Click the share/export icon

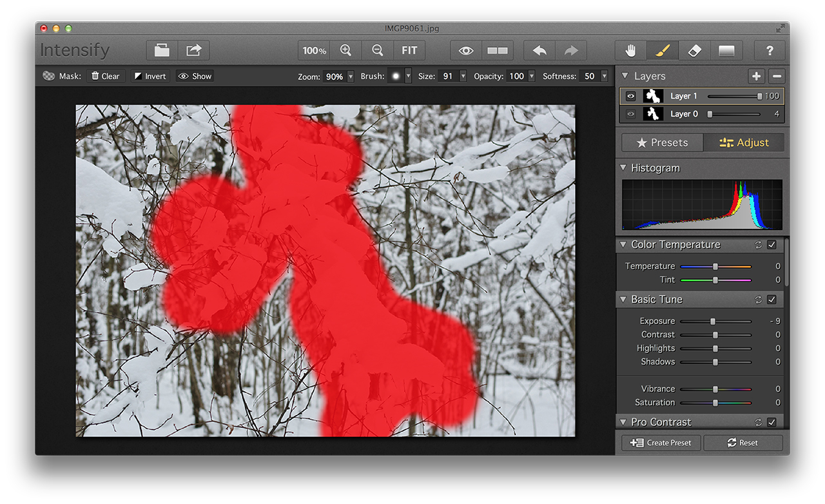point(193,50)
